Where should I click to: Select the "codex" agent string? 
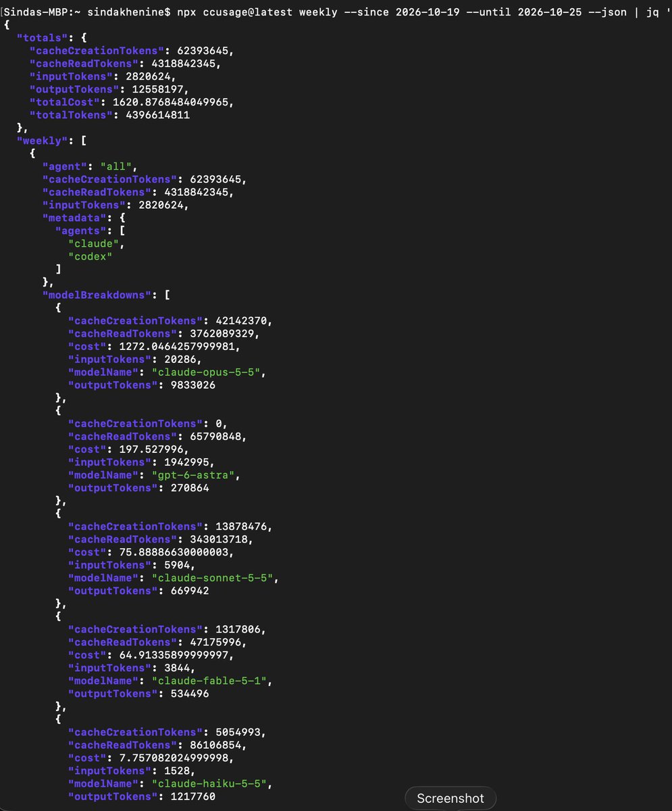[91, 256]
